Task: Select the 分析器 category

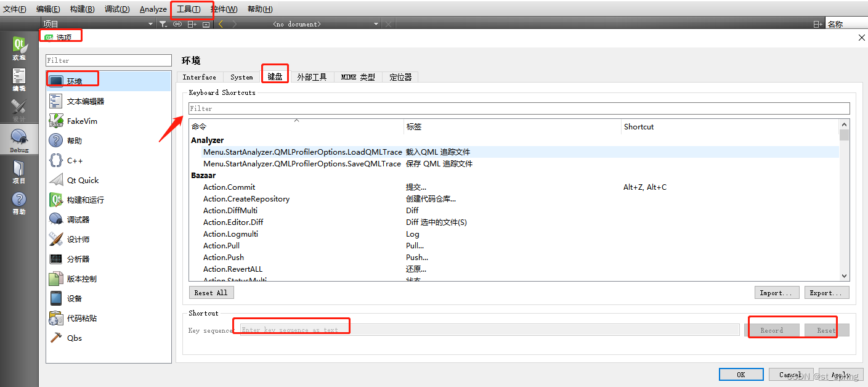Action: [x=108, y=259]
